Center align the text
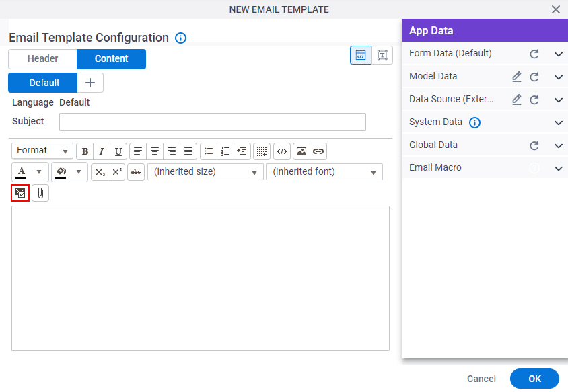 [155, 151]
